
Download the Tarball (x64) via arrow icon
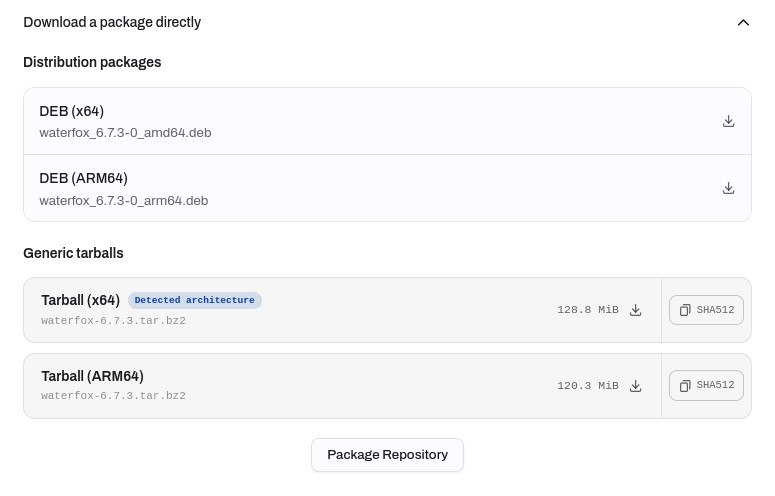(x=636, y=310)
